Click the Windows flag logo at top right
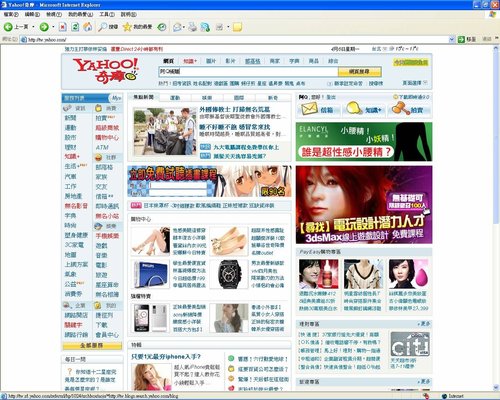This screenshot has width=500, height=400. [x=492, y=14]
